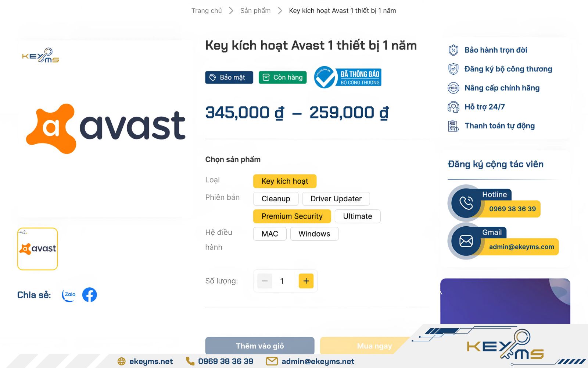This screenshot has height=368, width=588.
Task: Select the Avast thumbnail image
Action: tap(37, 249)
